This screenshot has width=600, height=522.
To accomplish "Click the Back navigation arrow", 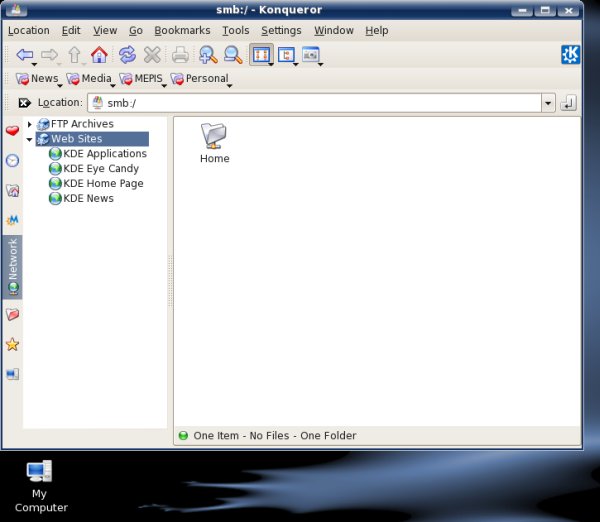I will point(24,55).
